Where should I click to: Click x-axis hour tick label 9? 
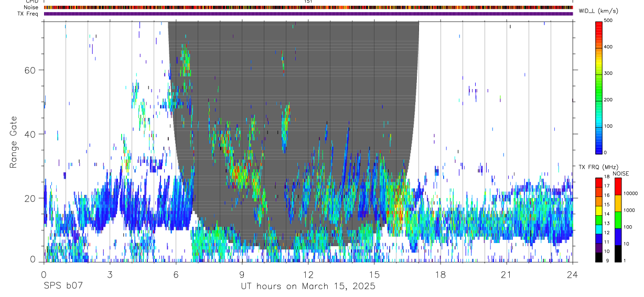pyautogui.click(x=242, y=274)
